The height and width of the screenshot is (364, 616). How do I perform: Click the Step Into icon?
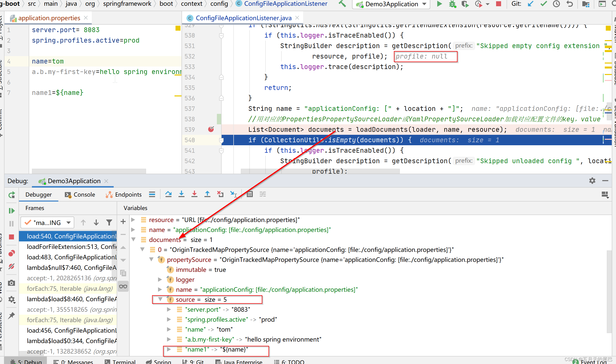[181, 194]
